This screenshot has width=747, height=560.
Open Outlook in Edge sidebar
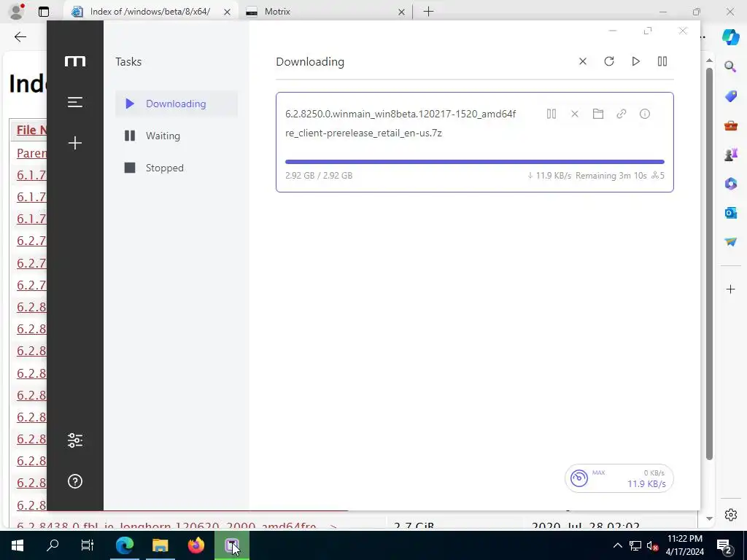pyautogui.click(x=730, y=213)
